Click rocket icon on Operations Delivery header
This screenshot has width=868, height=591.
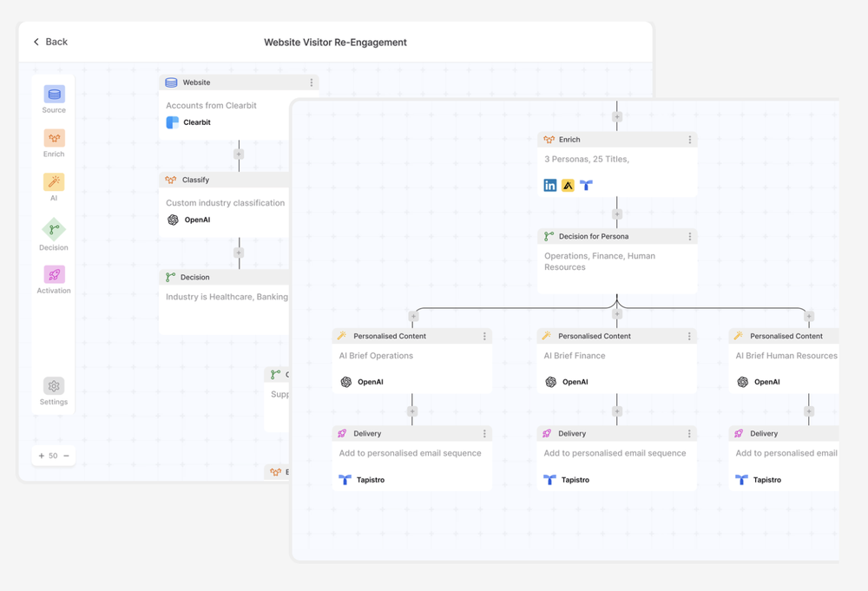coord(342,433)
